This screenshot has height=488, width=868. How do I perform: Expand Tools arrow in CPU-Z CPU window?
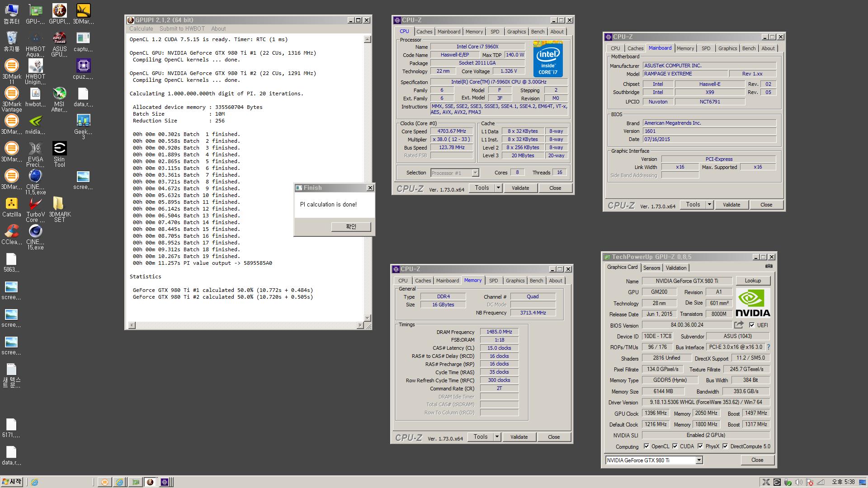point(498,188)
